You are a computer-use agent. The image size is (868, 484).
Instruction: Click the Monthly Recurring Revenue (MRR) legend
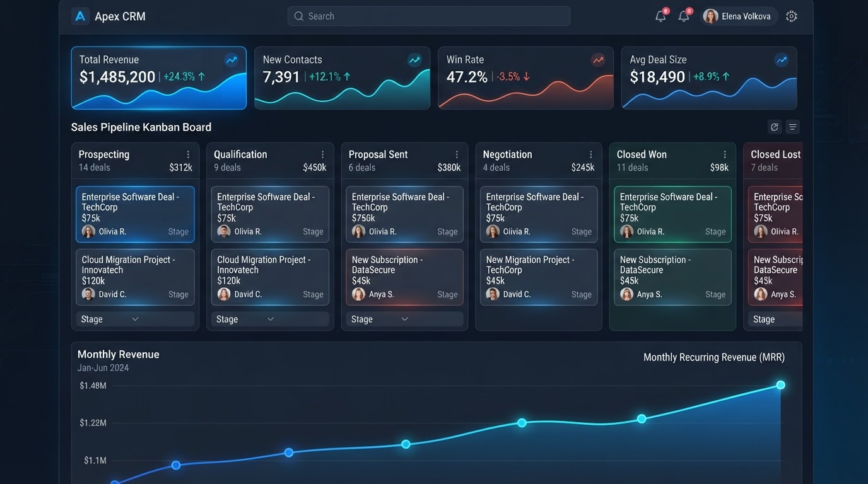point(714,357)
